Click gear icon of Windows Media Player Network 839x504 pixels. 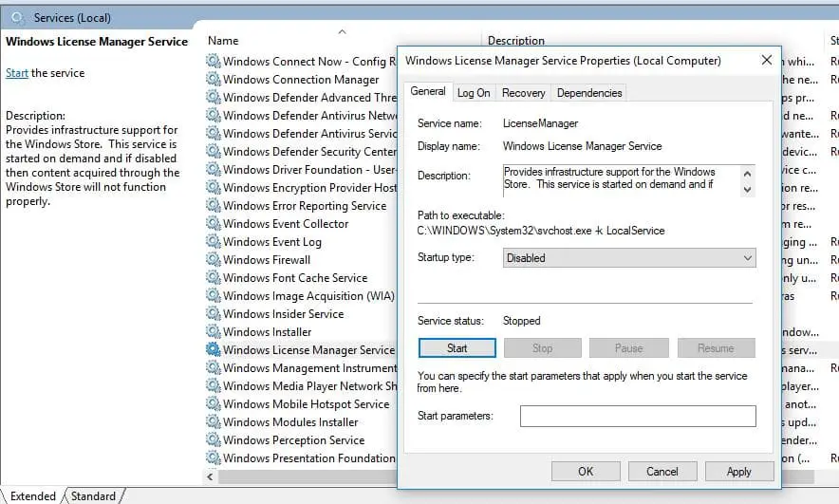(x=213, y=385)
